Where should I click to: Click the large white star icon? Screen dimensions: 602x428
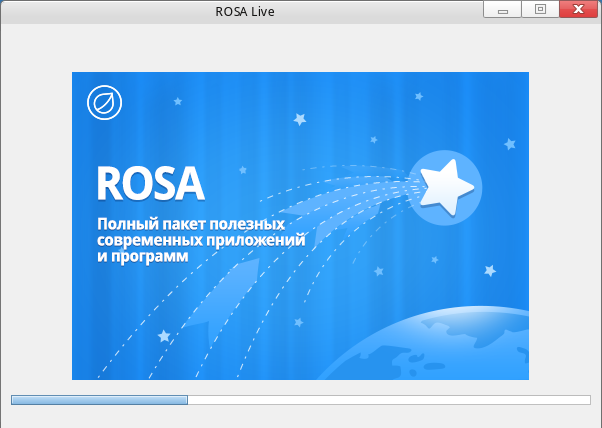point(447,187)
